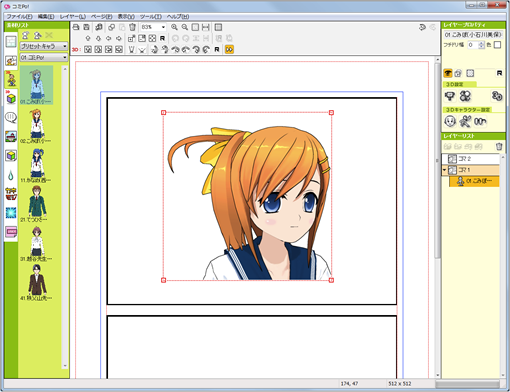
Task: Toggle the orange highlighted icon in layer properties
Action: [448, 73]
